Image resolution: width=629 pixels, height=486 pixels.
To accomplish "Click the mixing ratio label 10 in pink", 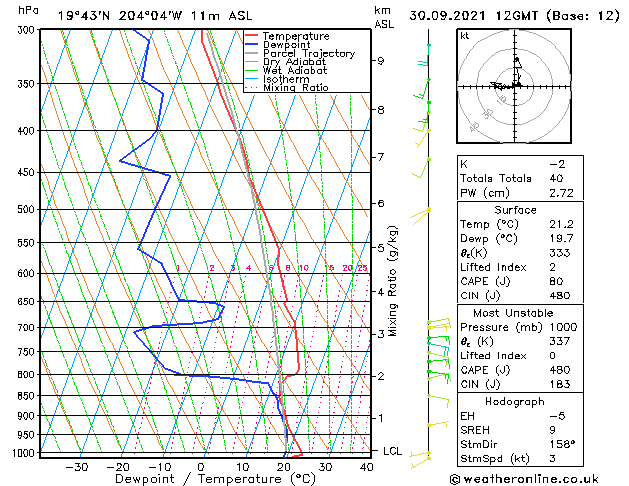I will click(x=304, y=268).
